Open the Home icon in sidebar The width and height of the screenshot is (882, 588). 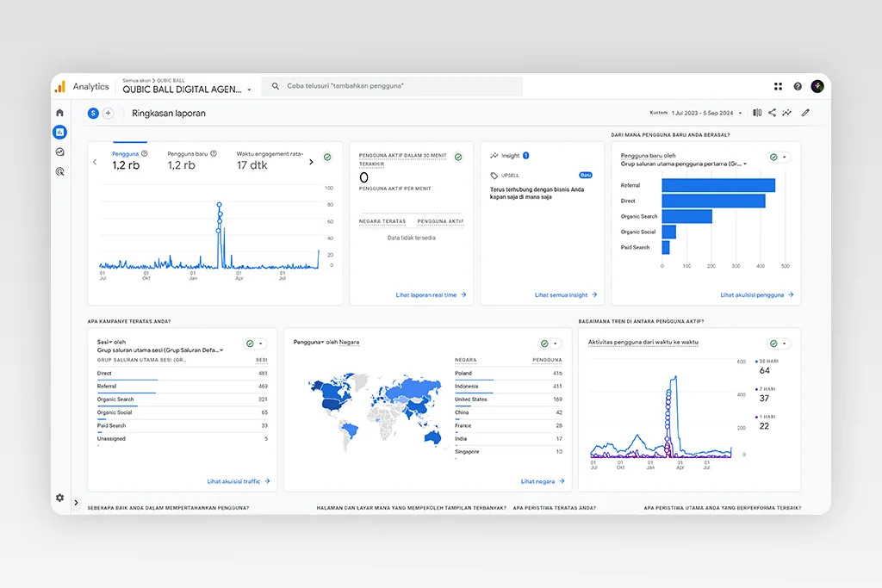pos(59,113)
